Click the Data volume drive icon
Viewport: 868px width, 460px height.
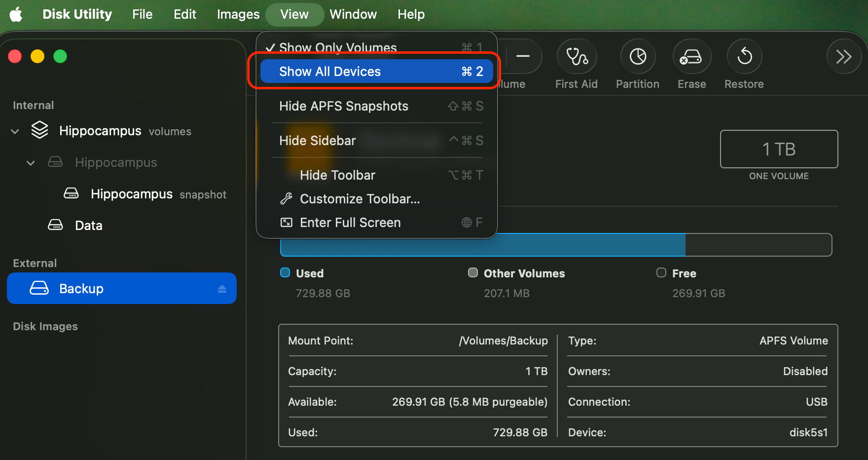[55, 225]
